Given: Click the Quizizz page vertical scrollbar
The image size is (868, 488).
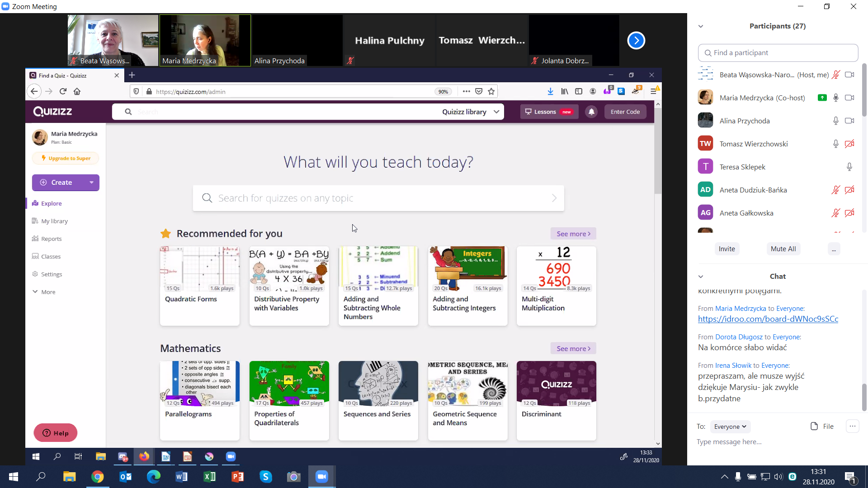Looking at the screenshot, I should pos(658,150).
